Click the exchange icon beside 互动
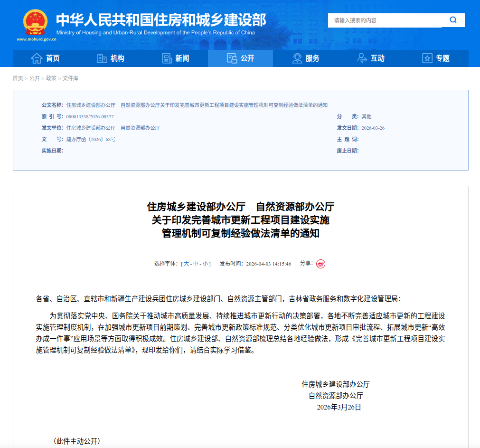Image resolution: width=480 pixels, height=448 pixels. click(362, 58)
